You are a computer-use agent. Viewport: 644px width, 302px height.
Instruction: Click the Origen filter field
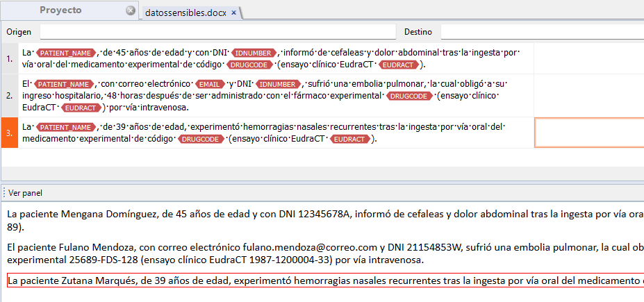pos(217,32)
